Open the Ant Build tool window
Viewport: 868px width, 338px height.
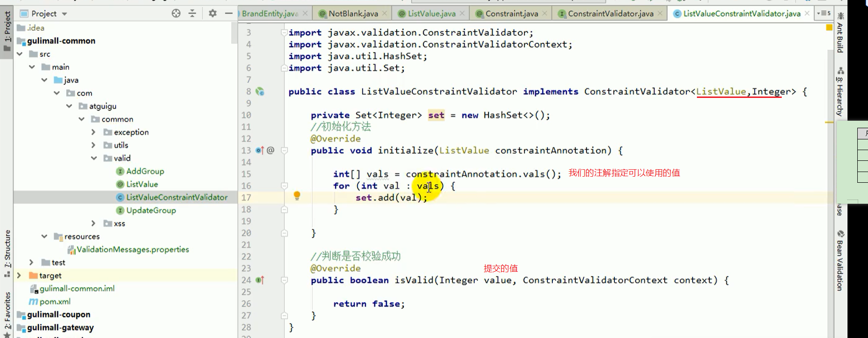pyautogui.click(x=840, y=33)
